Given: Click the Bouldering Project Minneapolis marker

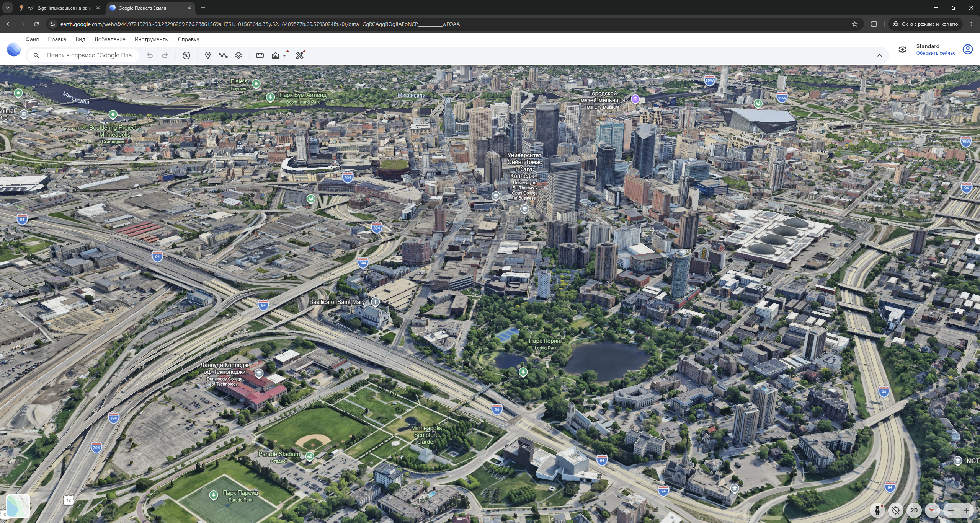Looking at the screenshot, I should (x=113, y=114).
